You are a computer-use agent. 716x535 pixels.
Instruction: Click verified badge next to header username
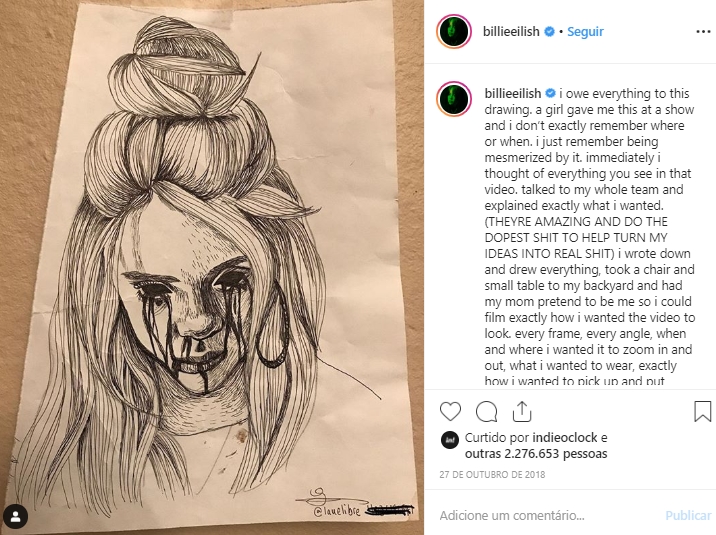click(x=550, y=31)
